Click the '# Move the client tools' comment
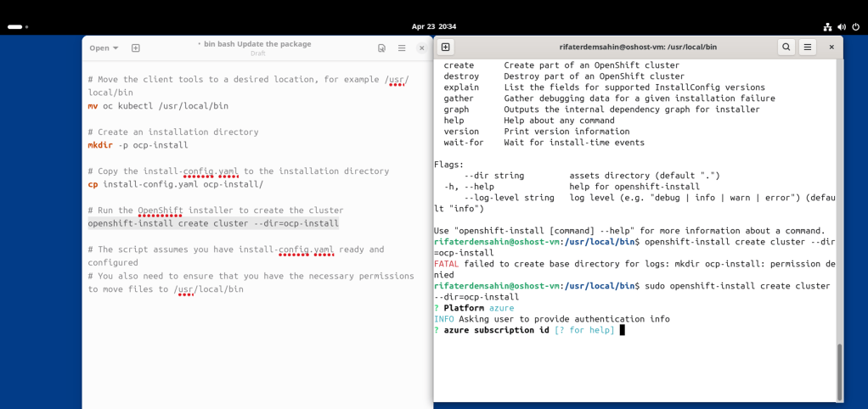868x409 pixels. click(249, 86)
